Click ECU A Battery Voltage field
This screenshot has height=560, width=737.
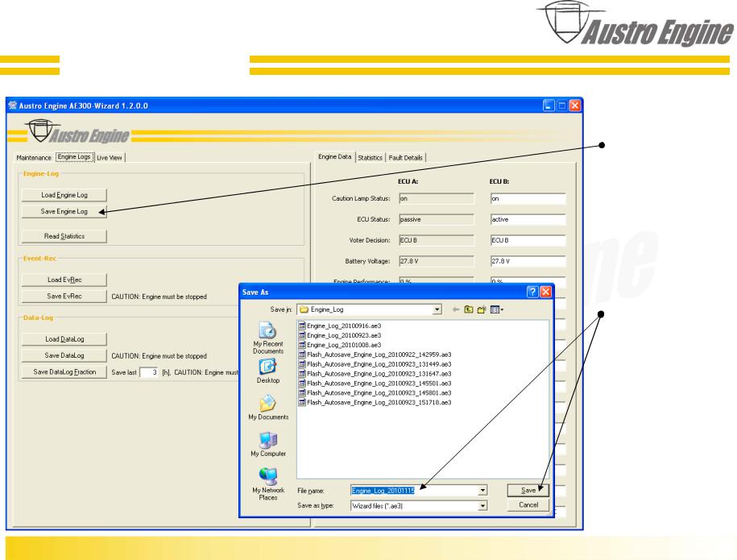437,261
